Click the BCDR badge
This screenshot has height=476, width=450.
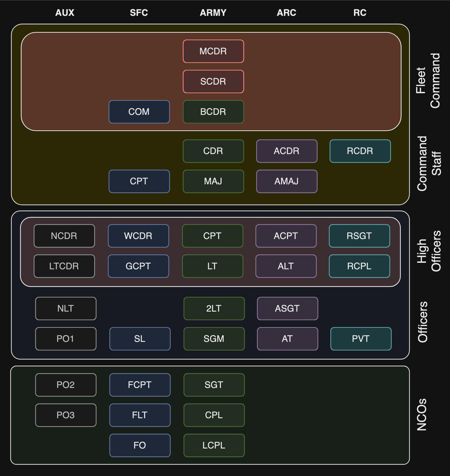point(213,112)
